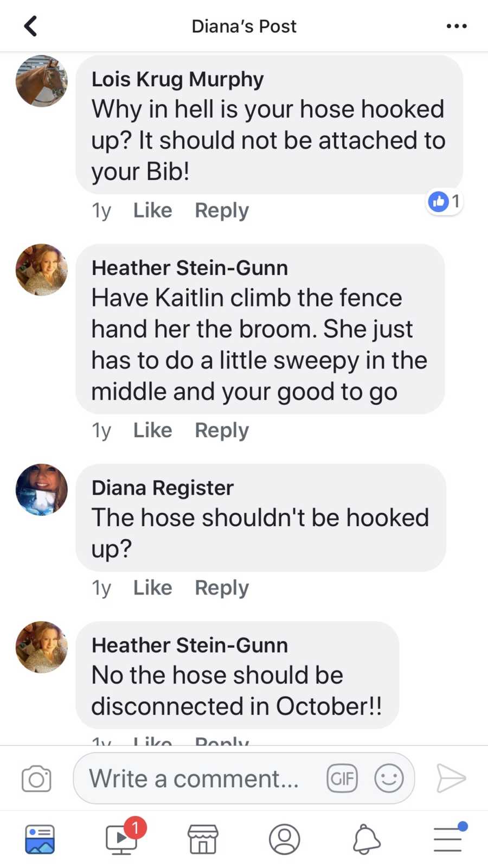The image size is (488, 868).
Task: Open Notifications bell tab
Action: click(x=367, y=839)
